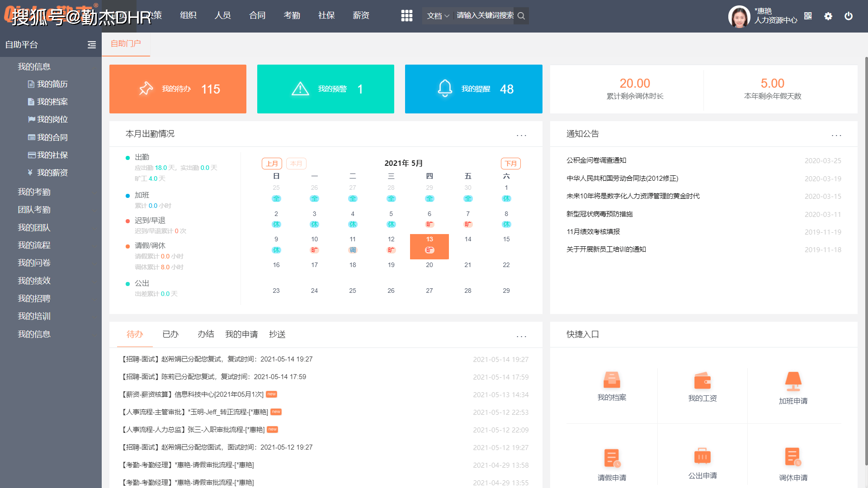Screen dimensions: 868x488
Task: Open 公积金问卷调查通知 announcement
Action: (x=596, y=160)
